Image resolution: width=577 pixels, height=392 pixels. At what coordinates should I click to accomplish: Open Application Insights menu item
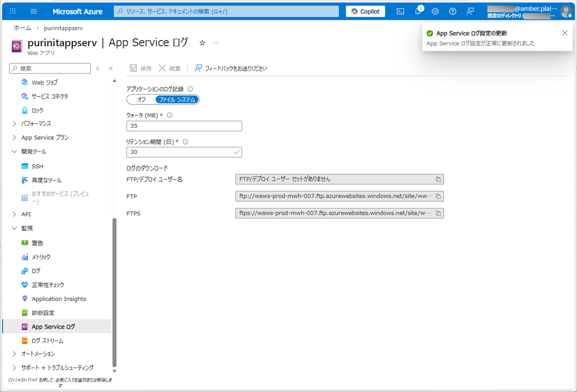(58, 299)
